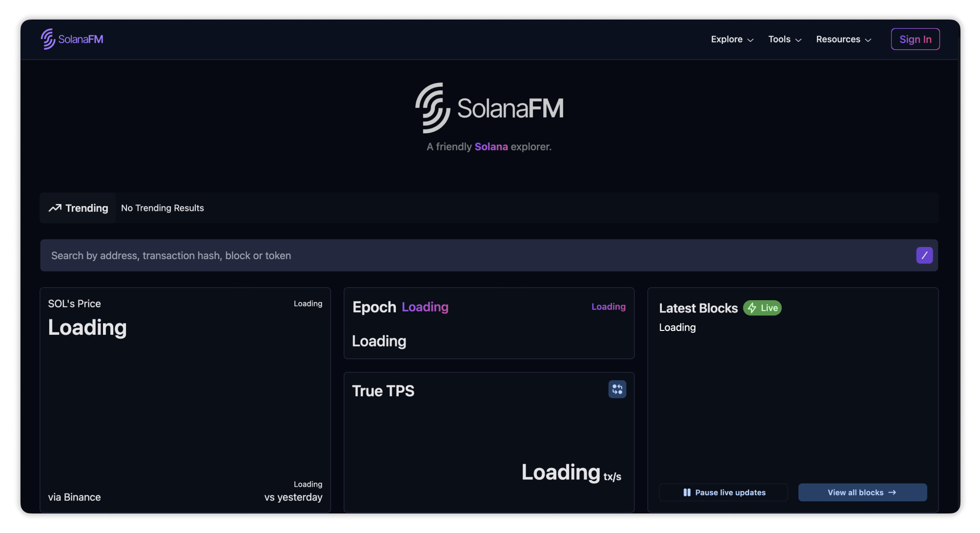Click the SolanaFM logo in navbar
The width and height of the screenshot is (980, 533).
[x=72, y=39]
